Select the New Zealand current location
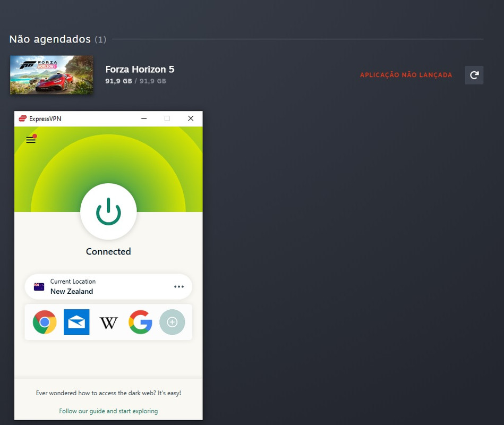Screen dimensions: 504x425 [108, 286]
